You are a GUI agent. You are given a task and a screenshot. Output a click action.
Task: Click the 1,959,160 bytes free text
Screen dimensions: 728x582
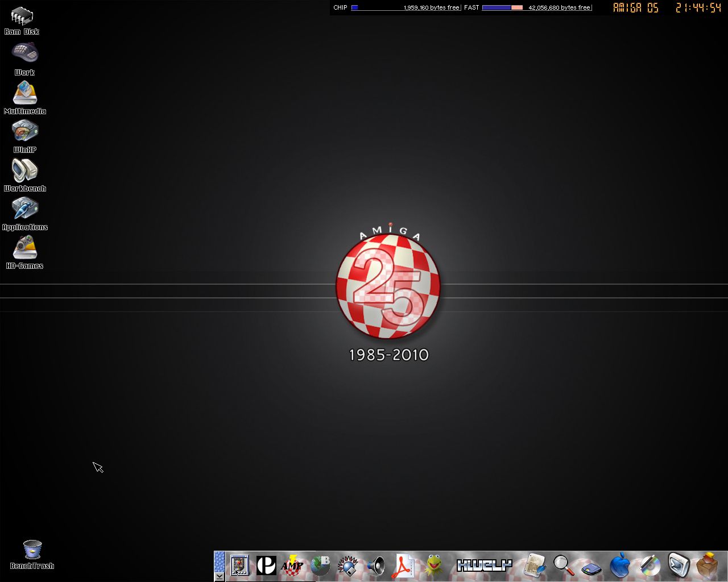point(431,7)
